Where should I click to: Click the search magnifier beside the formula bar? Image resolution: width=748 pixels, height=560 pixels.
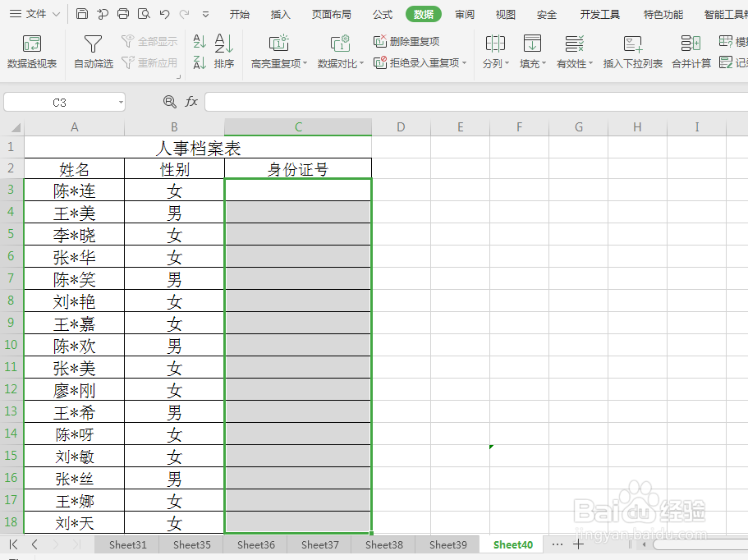click(168, 102)
